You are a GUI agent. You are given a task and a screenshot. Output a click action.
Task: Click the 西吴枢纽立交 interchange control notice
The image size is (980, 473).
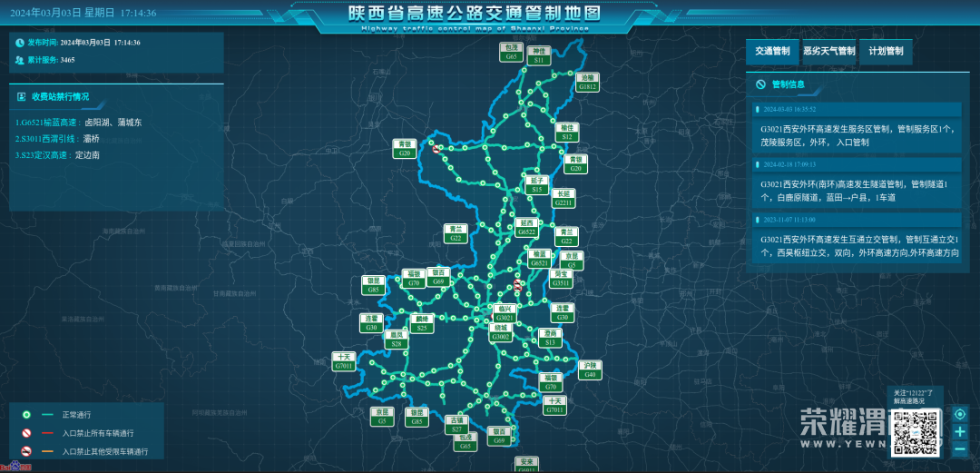856,246
